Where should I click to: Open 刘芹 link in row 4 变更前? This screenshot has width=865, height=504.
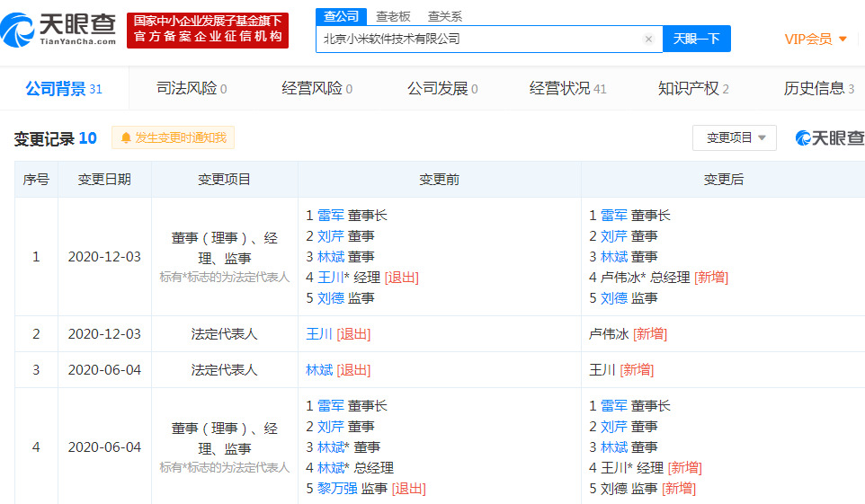point(330,426)
